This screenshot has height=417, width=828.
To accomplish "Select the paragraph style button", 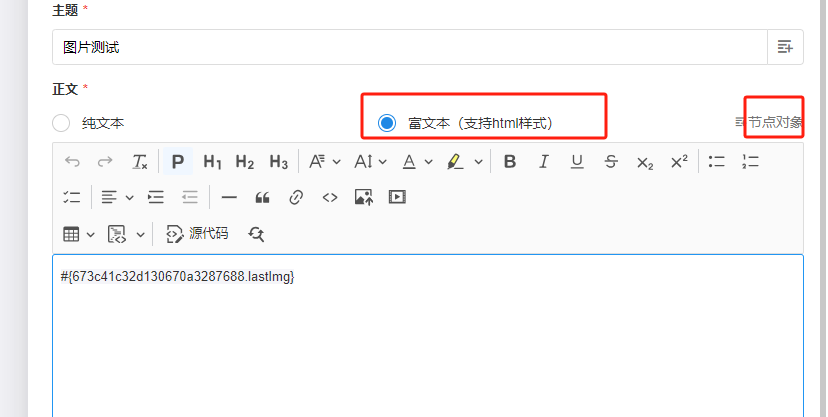I will tap(178, 161).
